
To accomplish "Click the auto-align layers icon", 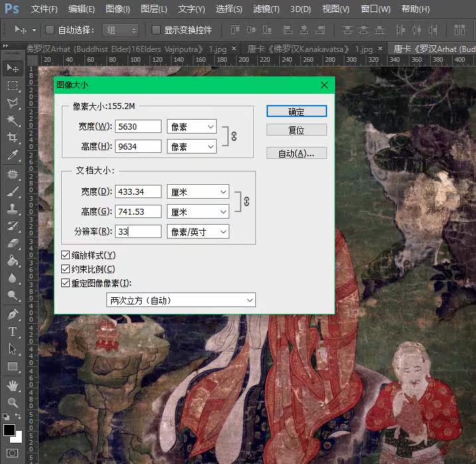I will coord(459,30).
